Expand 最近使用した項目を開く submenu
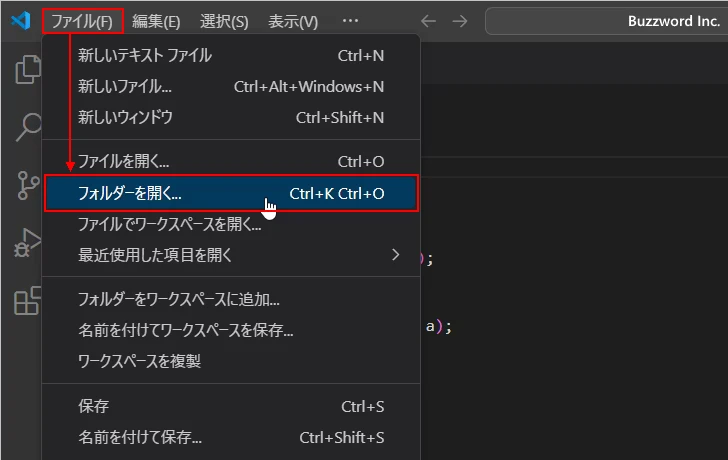 click(x=231, y=255)
